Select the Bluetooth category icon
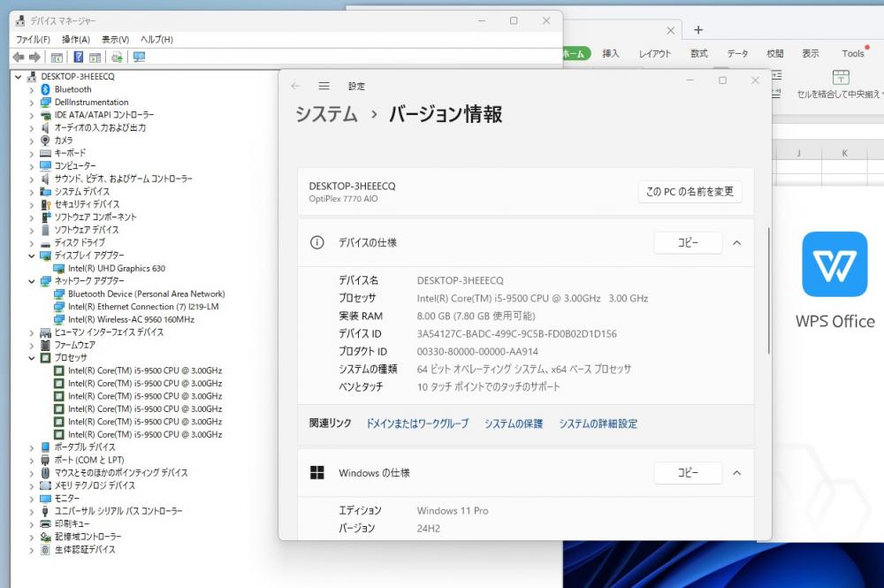The image size is (884, 588). [46, 89]
